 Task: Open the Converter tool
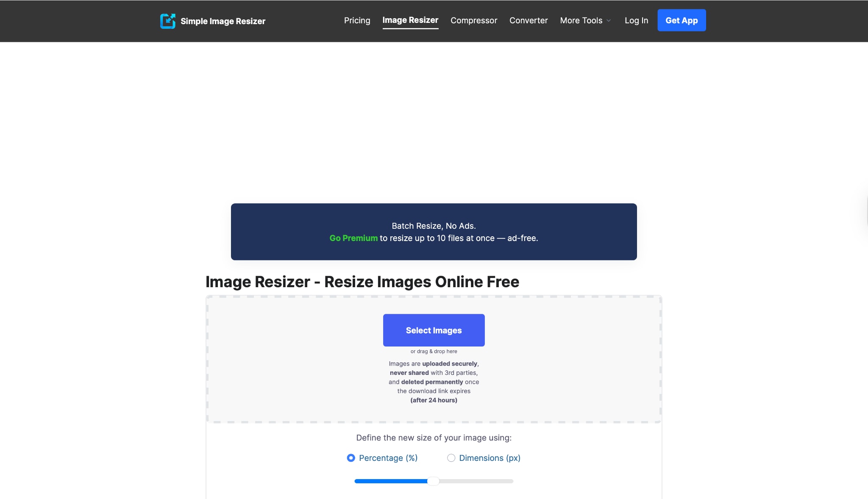pos(528,20)
